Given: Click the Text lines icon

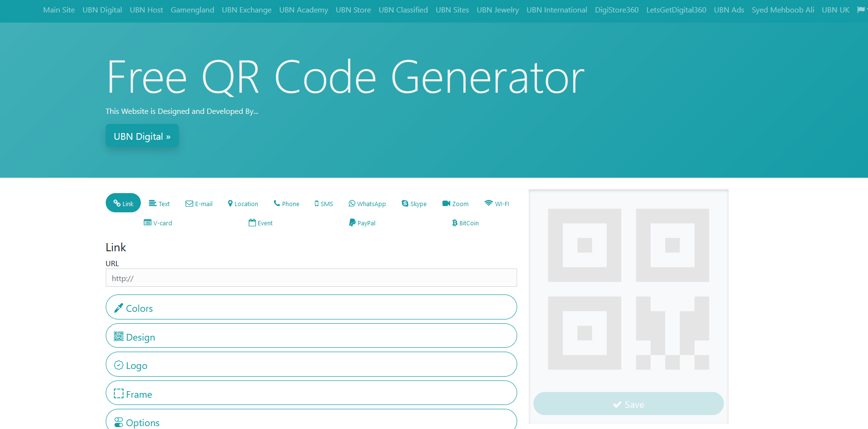Looking at the screenshot, I should pyautogui.click(x=153, y=203).
